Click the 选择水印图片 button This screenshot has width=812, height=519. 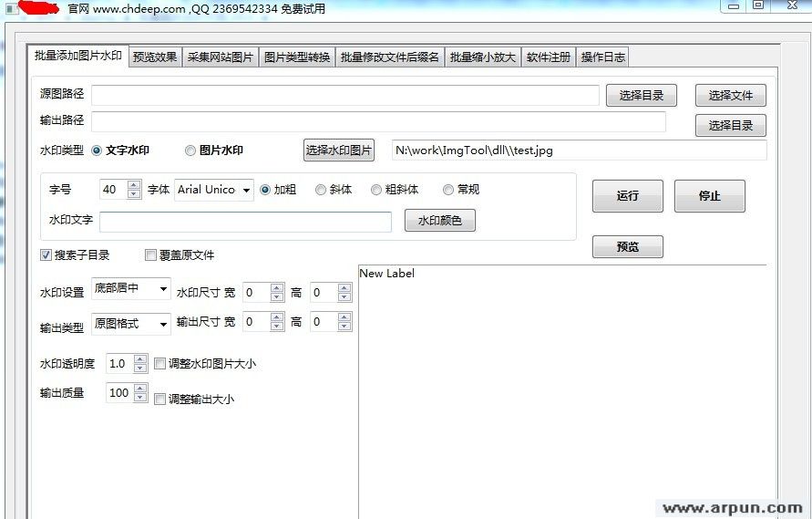(x=339, y=151)
